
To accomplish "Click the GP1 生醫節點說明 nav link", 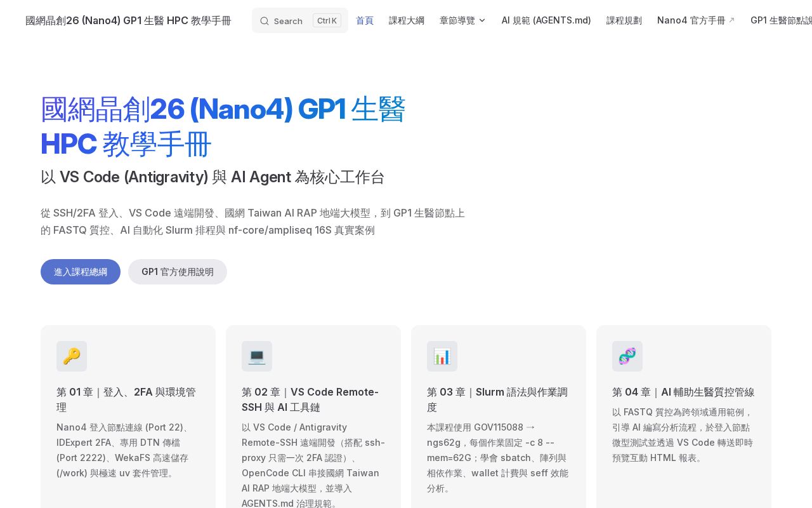I will coord(781,20).
